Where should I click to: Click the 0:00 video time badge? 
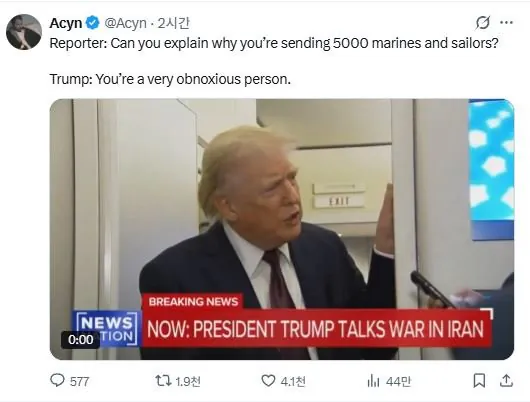(80, 339)
